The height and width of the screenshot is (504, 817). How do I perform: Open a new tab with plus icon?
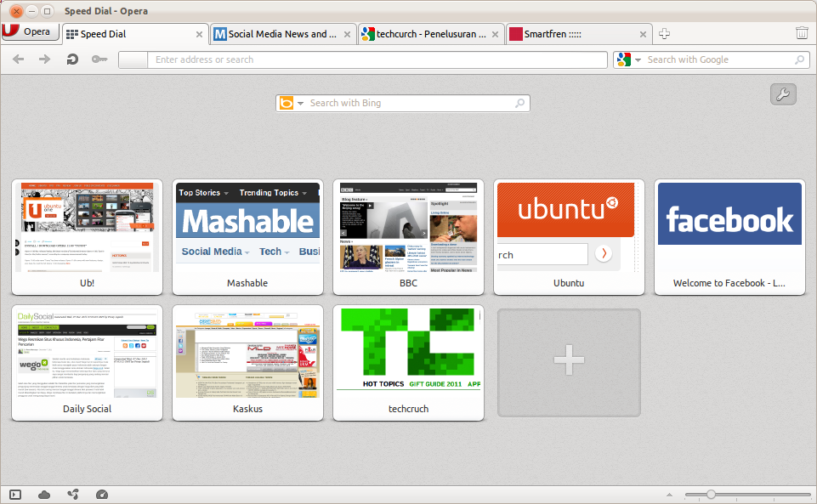(664, 34)
